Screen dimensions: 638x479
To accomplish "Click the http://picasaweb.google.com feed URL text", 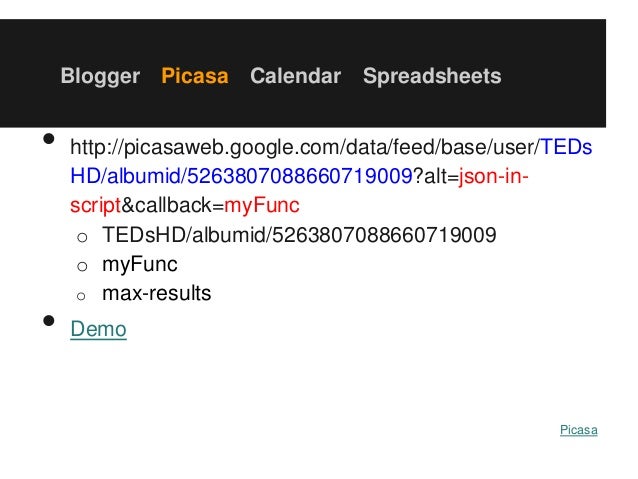I will pos(300,149).
